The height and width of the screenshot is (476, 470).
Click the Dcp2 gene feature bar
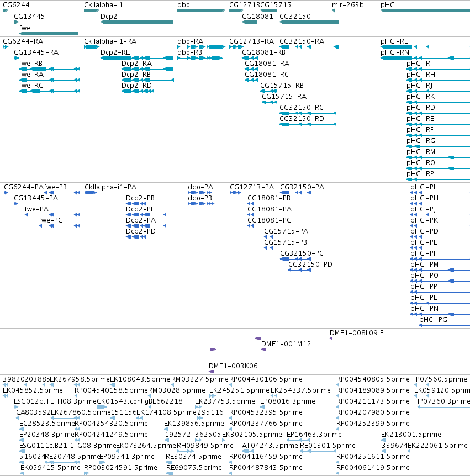click(x=136, y=22)
